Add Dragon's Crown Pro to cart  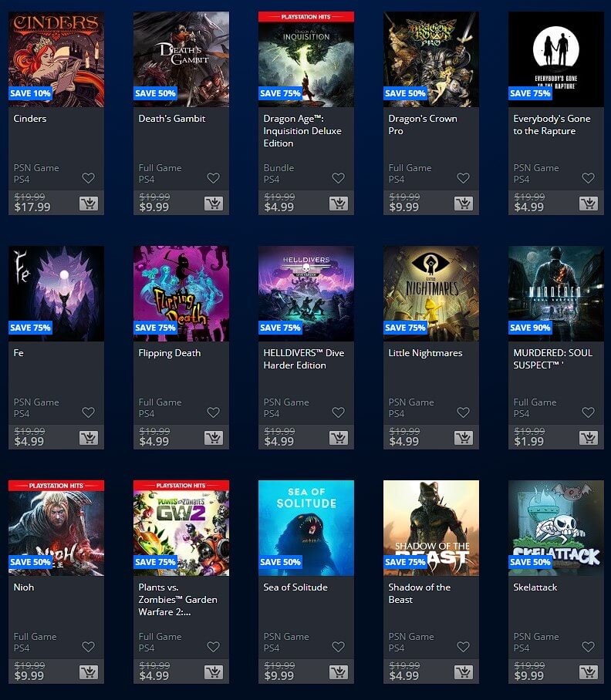click(464, 204)
